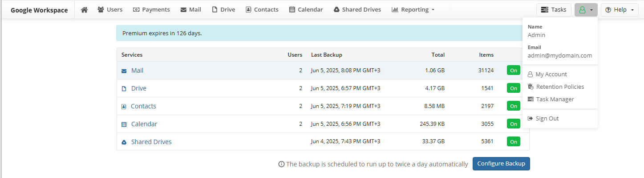Go to the Home icon in navbar
The height and width of the screenshot is (178, 644).
(x=84, y=9)
